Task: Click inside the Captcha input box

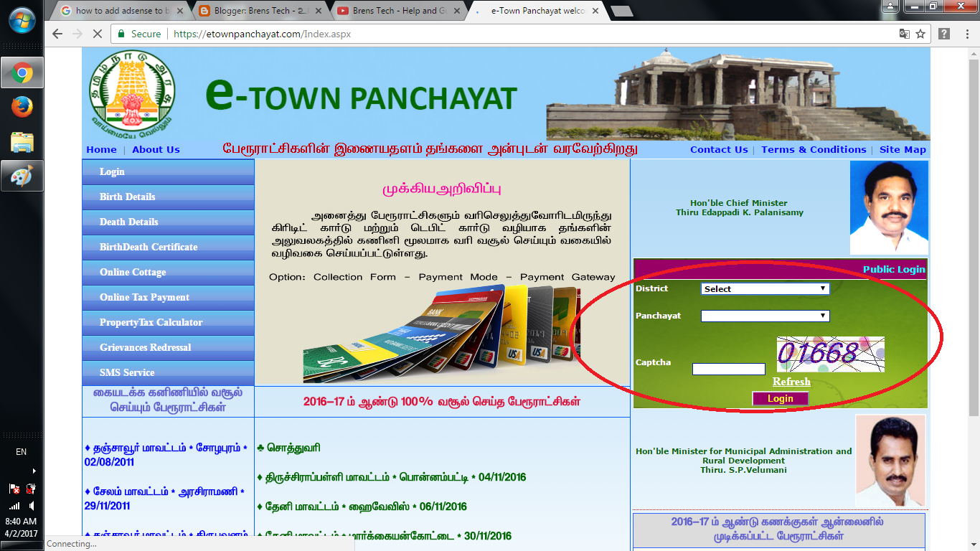Action: [x=727, y=369]
